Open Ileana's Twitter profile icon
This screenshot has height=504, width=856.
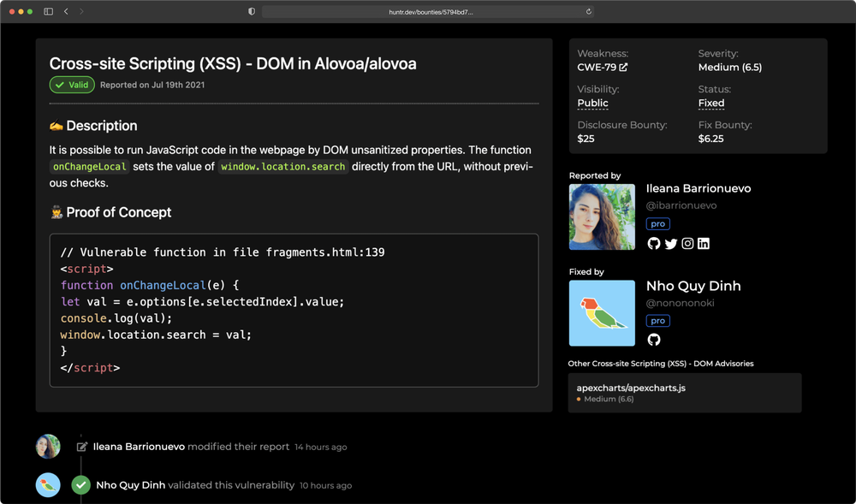pyautogui.click(x=673, y=243)
